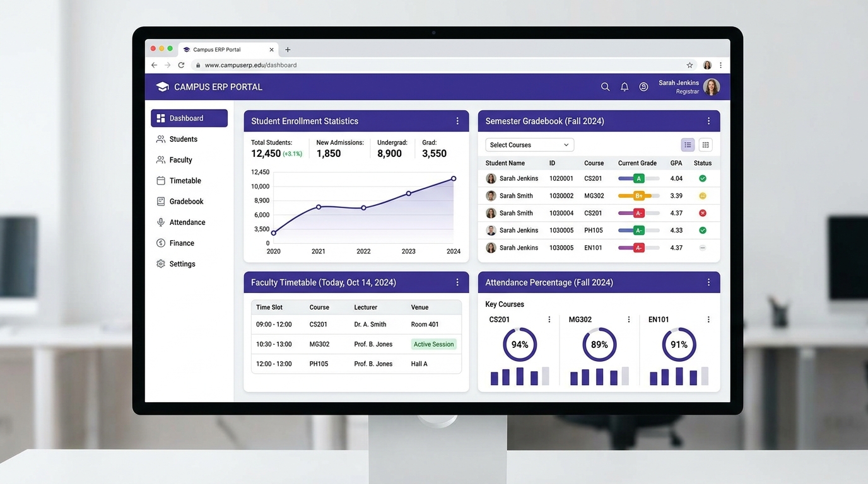The height and width of the screenshot is (484, 868).
Task: Click the Current Grade column header
Action: click(x=637, y=163)
